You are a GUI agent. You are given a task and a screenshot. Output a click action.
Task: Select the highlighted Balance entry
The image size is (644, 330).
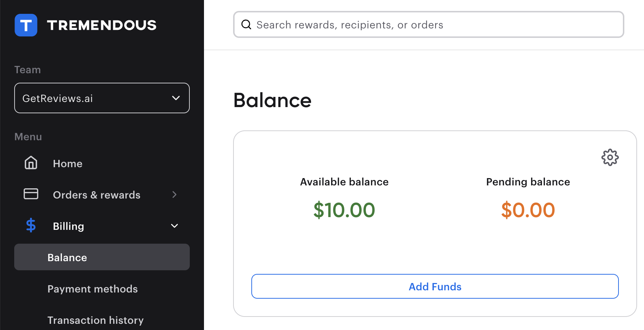click(x=67, y=257)
